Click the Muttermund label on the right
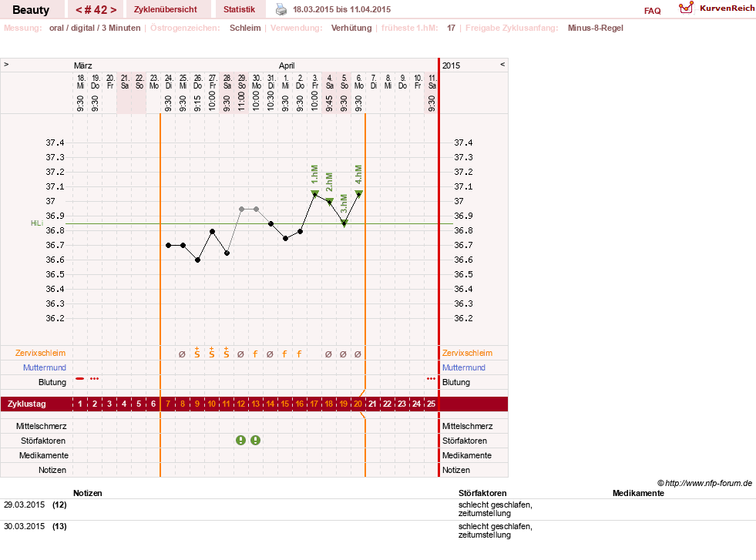 pos(464,367)
